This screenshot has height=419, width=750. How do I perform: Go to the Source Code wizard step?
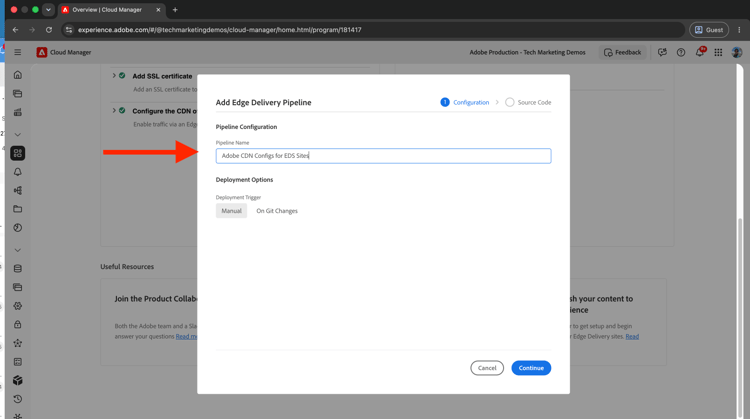tap(528, 102)
